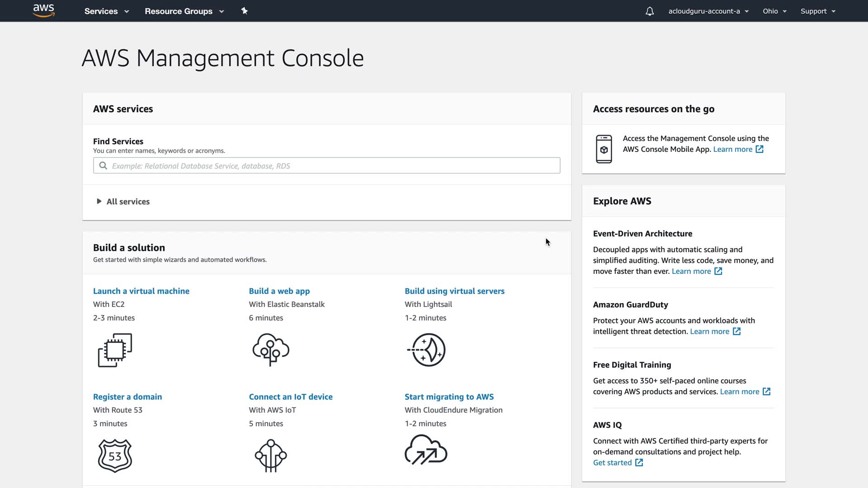Click the EC2 virtual machine chip icon
This screenshot has height=488, width=868.
coord(115,350)
